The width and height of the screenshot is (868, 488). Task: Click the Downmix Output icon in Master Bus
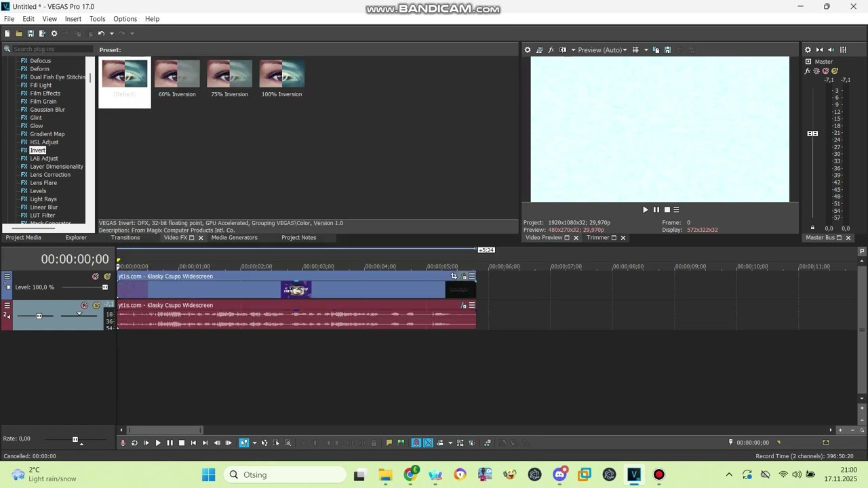pyautogui.click(x=819, y=49)
